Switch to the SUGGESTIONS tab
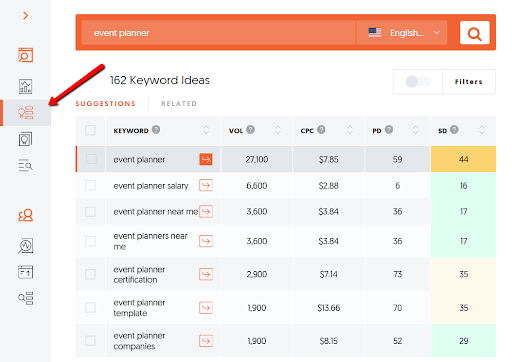 coord(105,104)
